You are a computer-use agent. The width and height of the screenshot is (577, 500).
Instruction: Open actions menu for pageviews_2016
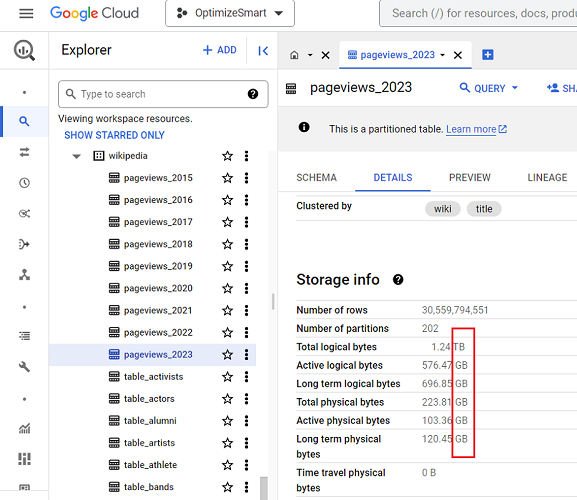[247, 200]
